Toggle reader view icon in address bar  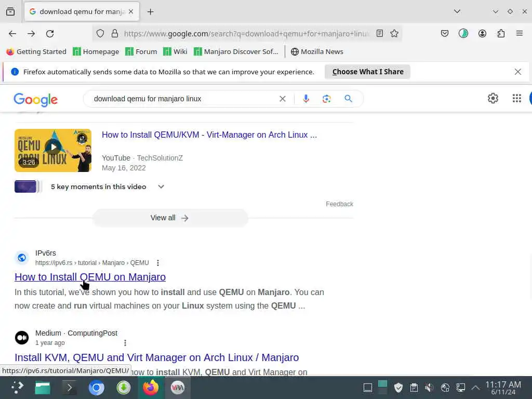pos(380,33)
